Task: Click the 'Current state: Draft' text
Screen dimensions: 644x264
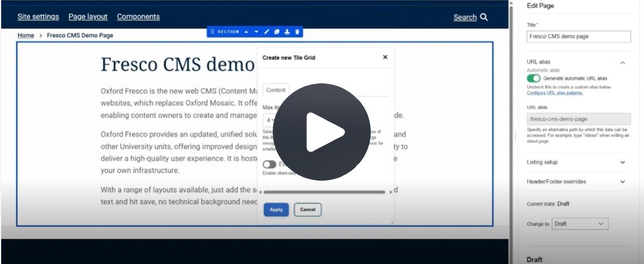Action: [x=548, y=204]
